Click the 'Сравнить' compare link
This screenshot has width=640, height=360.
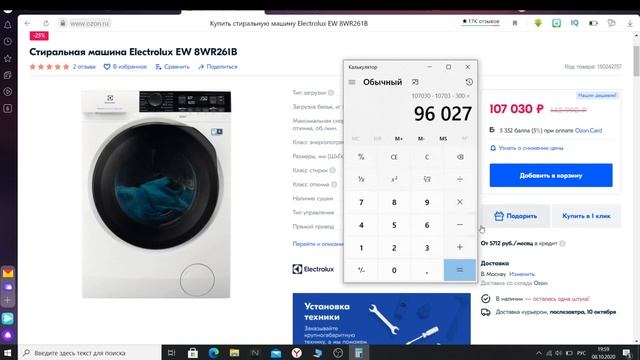coord(172,67)
